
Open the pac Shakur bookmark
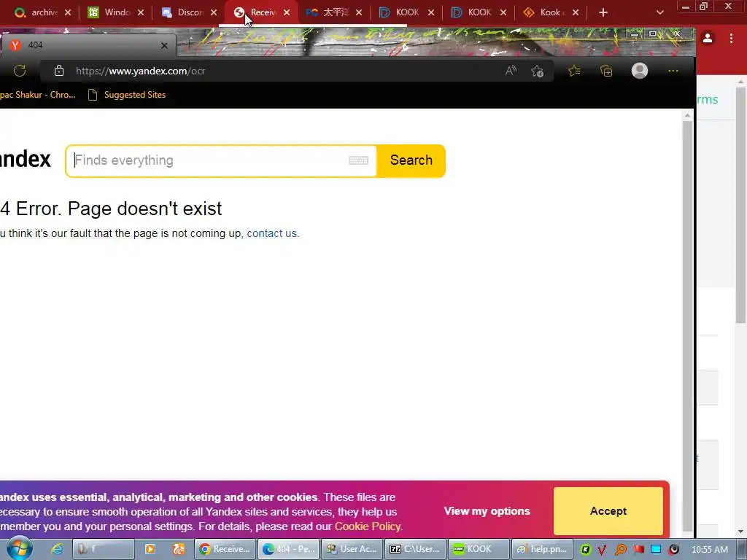(38, 95)
